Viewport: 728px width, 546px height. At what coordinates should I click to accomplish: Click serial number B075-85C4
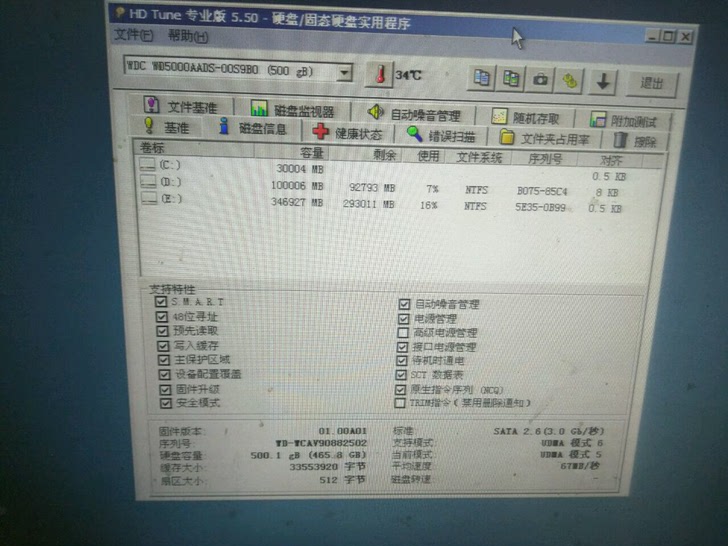(542, 191)
